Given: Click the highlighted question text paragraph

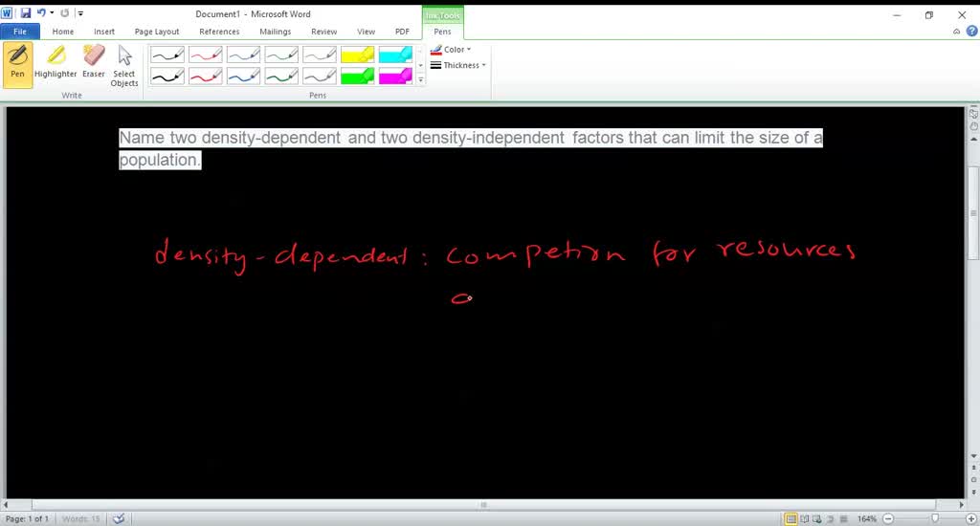Looking at the screenshot, I should [x=471, y=148].
